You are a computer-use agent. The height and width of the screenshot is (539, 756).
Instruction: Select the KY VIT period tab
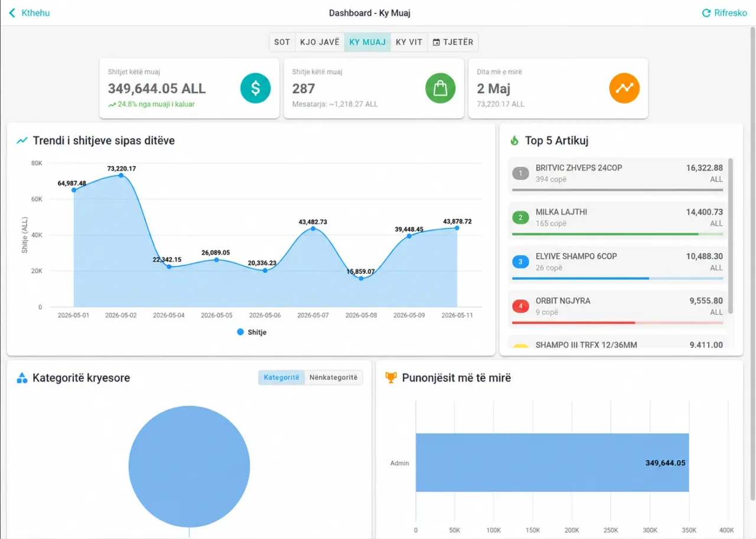click(x=409, y=42)
